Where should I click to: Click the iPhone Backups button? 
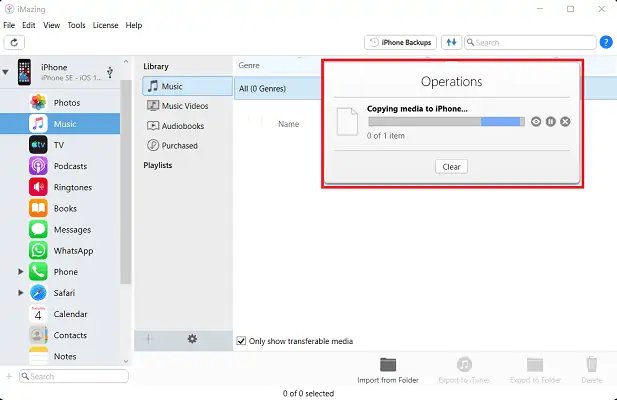401,43
